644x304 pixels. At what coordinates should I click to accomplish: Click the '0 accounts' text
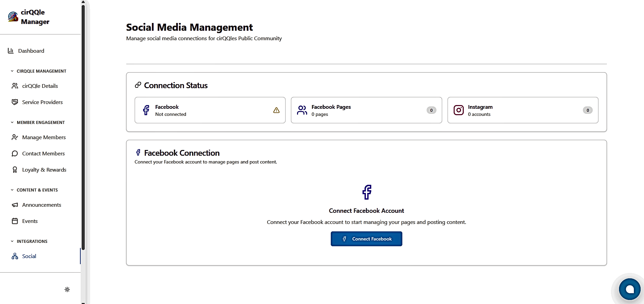(x=479, y=114)
